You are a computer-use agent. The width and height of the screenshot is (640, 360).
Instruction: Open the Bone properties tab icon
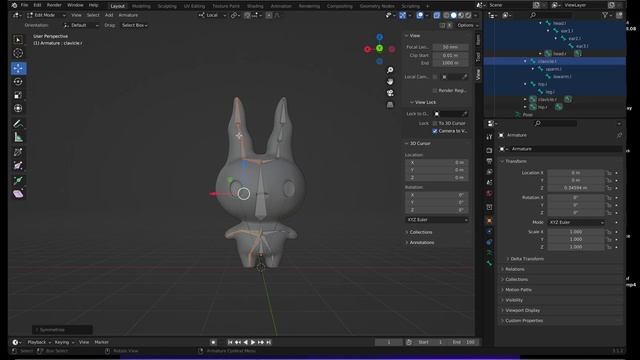tap(489, 263)
